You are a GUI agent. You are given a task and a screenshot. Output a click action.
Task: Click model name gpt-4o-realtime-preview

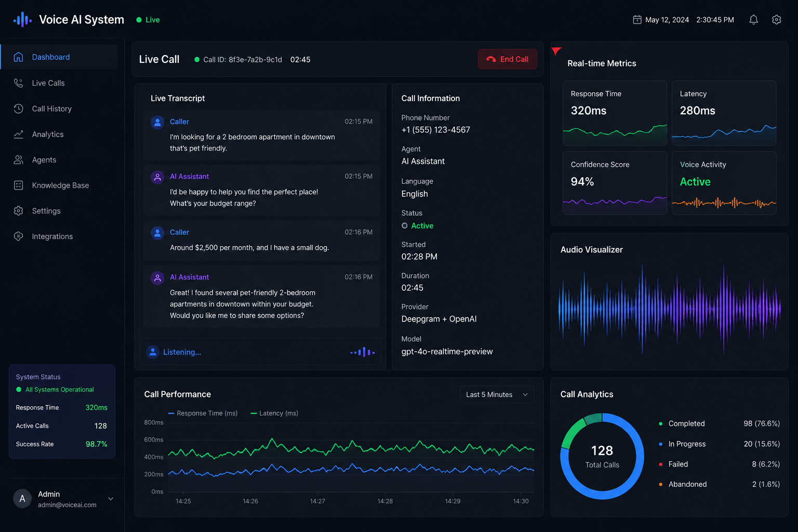pyautogui.click(x=447, y=352)
